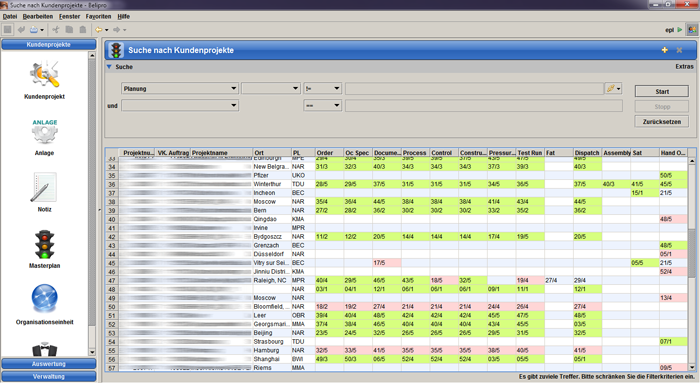700x383 pixels.
Task: Click traffic light icon in panel header
Action: (116, 50)
